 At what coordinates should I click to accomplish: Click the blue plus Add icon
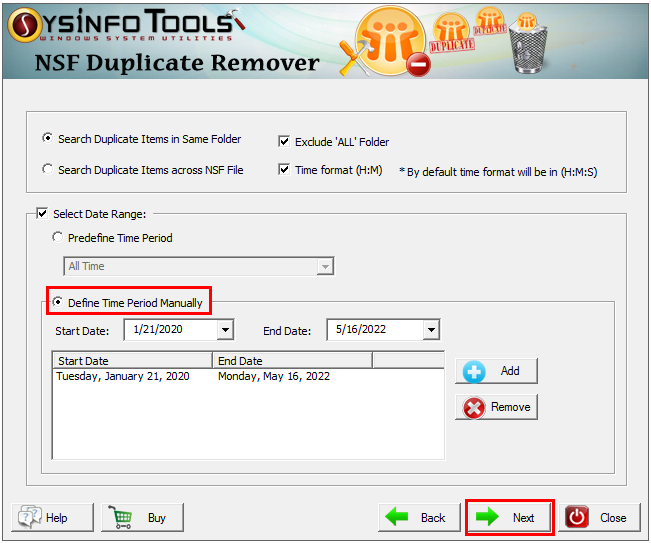[x=474, y=371]
